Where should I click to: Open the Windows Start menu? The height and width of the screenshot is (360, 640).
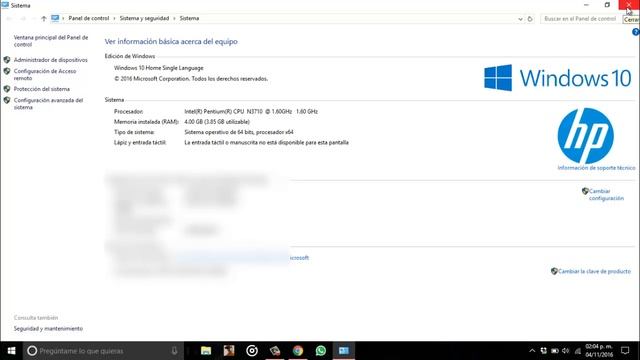pyautogui.click(x=11, y=351)
